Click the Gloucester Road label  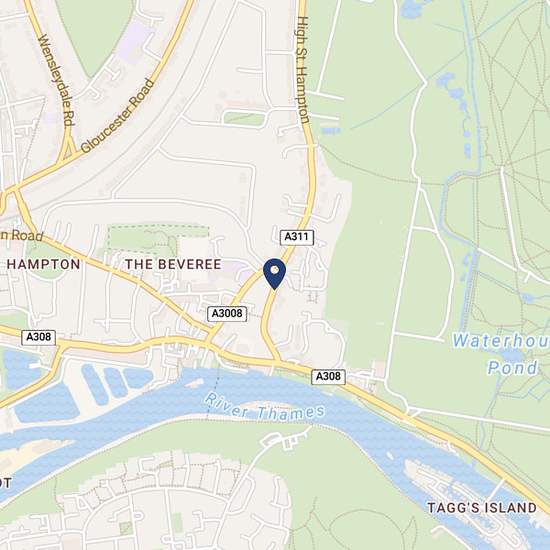(x=117, y=115)
